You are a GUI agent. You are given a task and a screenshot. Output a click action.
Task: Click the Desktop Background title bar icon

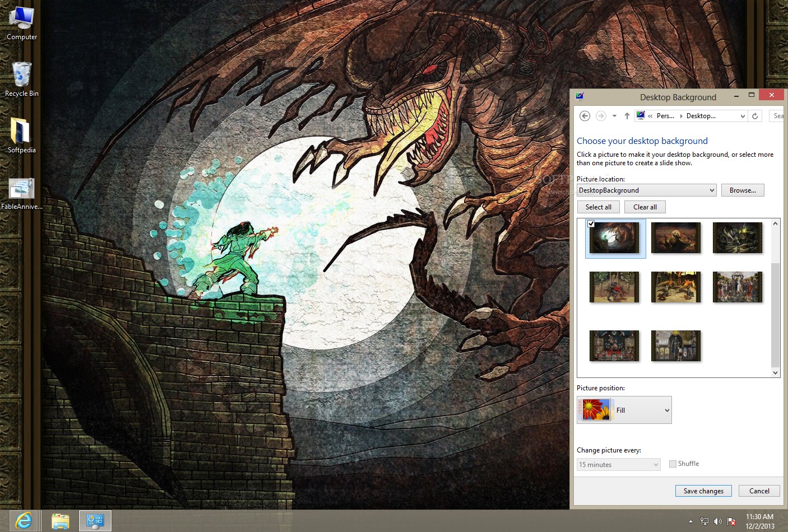(x=580, y=96)
